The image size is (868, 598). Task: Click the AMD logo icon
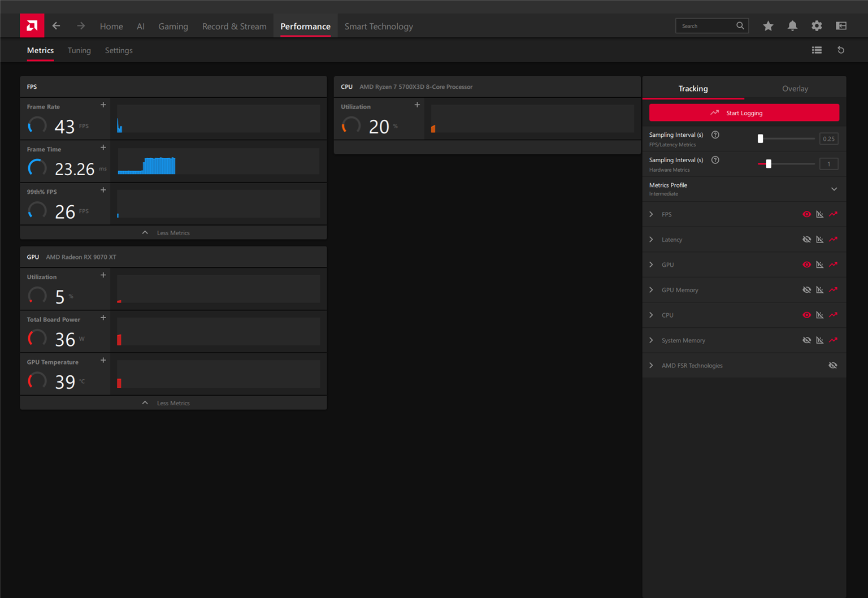[32, 25]
